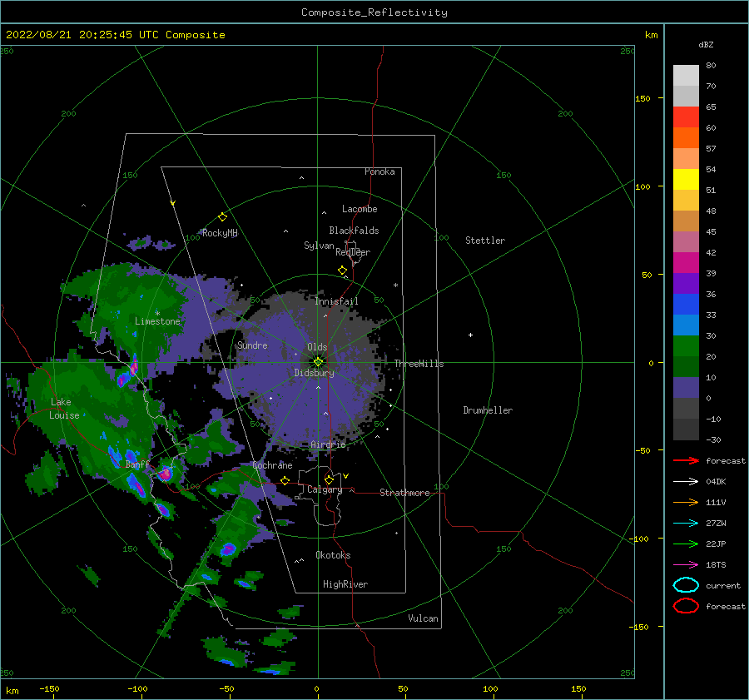The image size is (749, 700).
Task: Click the 33 dBZ blue color swatch
Action: click(x=686, y=325)
